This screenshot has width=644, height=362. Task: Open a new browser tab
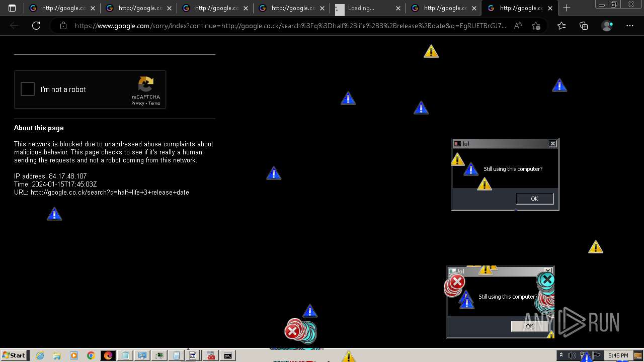click(567, 8)
